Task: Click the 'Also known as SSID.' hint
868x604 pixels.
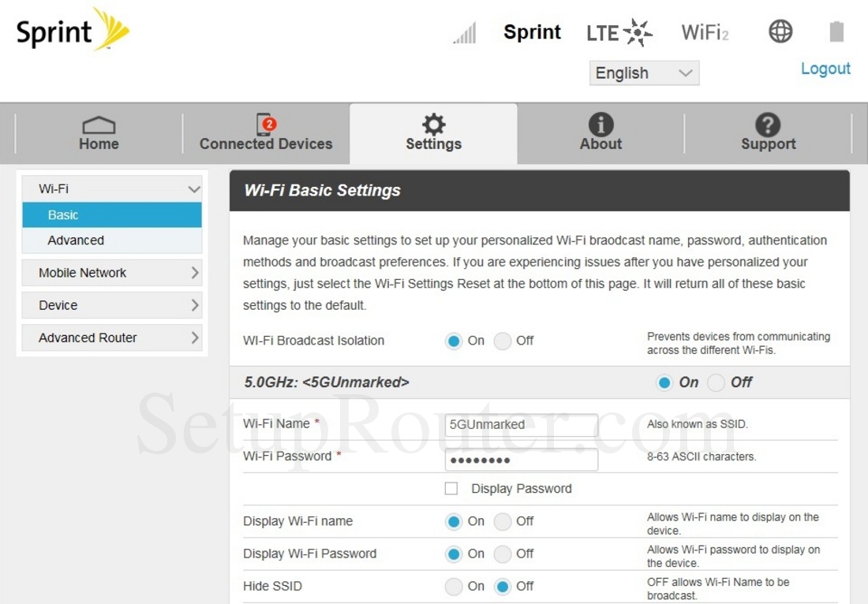Action: 698,424
